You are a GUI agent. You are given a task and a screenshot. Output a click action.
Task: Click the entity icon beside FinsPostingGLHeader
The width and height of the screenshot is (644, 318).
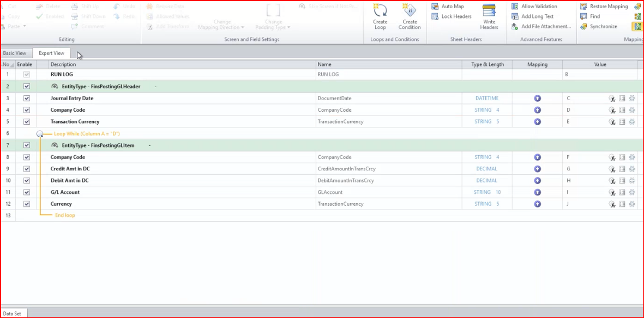coord(55,87)
